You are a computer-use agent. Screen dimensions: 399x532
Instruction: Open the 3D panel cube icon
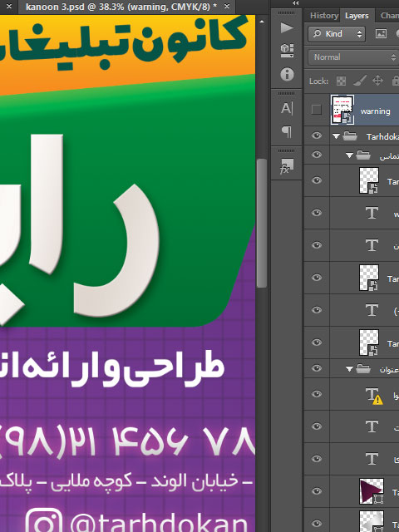[287, 51]
